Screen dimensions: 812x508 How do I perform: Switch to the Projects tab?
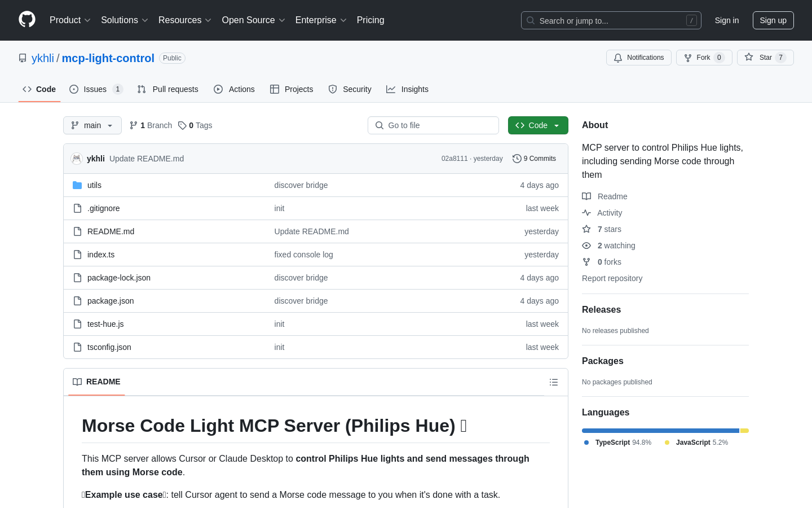(x=292, y=89)
